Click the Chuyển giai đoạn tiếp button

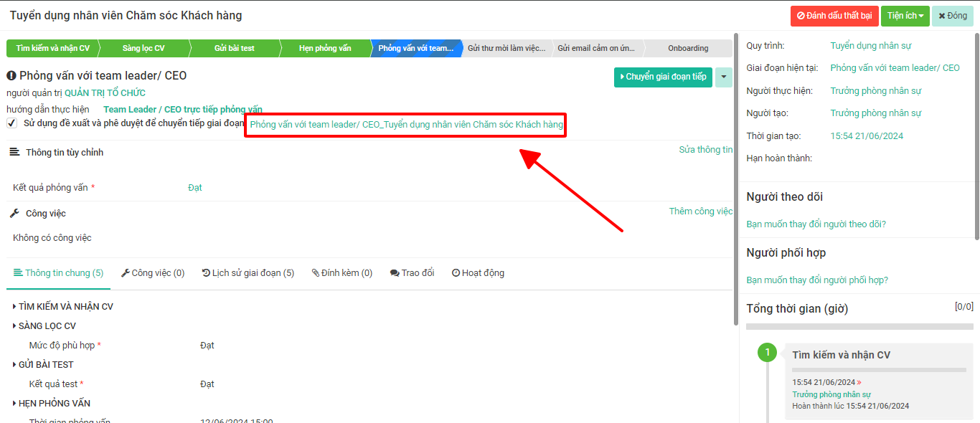click(663, 77)
